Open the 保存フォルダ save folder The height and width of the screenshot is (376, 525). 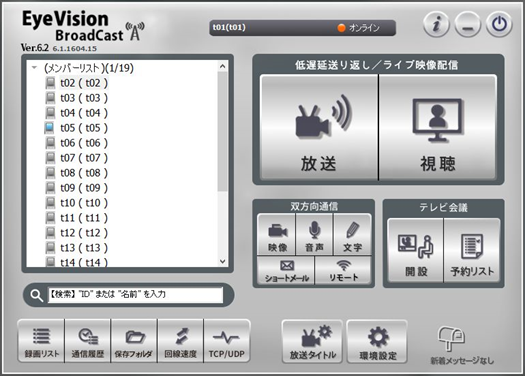pyautogui.click(x=134, y=341)
